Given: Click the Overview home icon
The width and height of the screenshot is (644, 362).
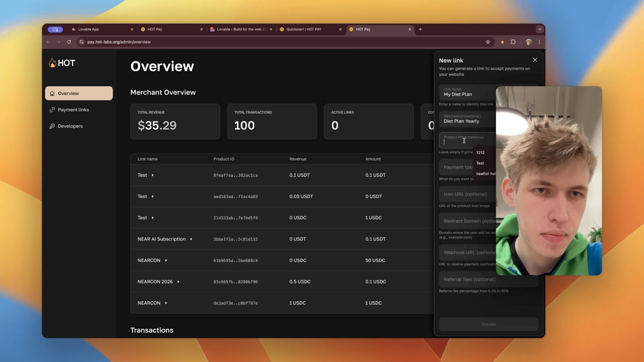Looking at the screenshot, I should (52, 93).
